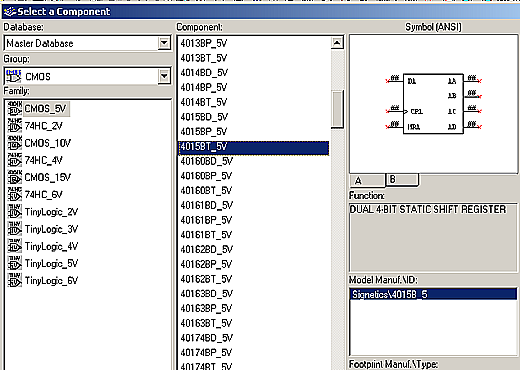Click the DUAL 4-BIT STATIC SHIFT REGISTER text
520x370 pixels.
click(428, 210)
